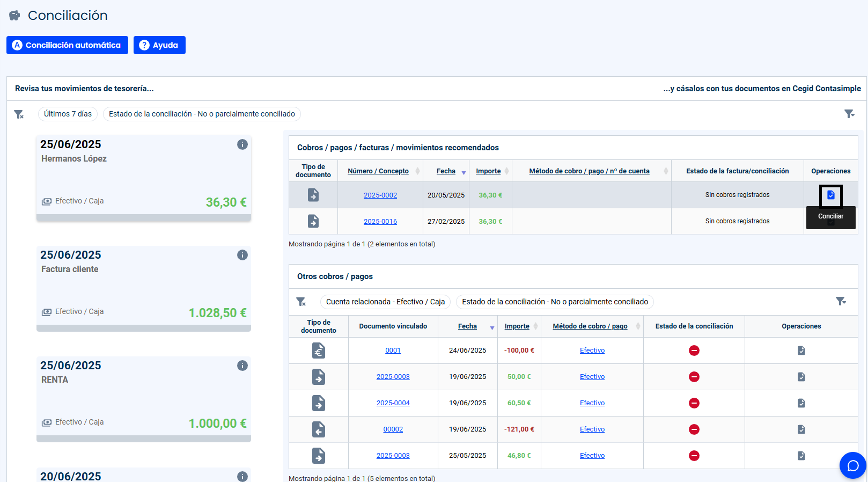Click the Otros cobros Estado de la conciliación chip
The image size is (868, 482).
tap(555, 302)
